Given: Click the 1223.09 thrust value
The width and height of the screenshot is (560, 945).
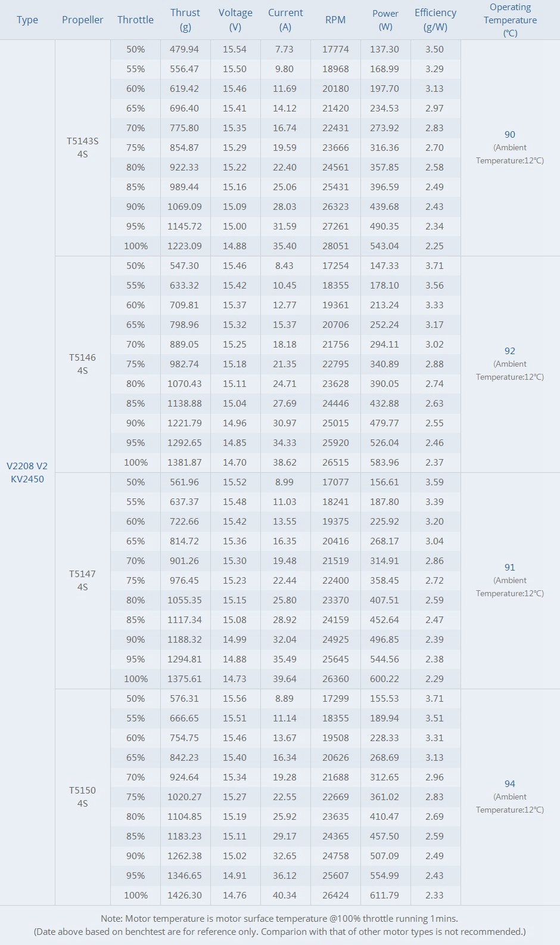Looking at the screenshot, I should (185, 246).
